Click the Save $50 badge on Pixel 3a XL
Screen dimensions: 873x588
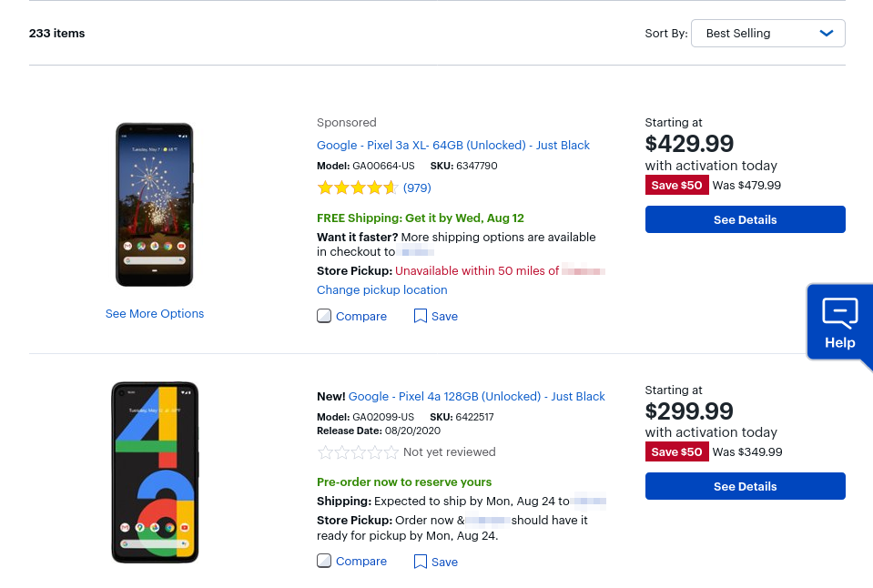click(x=676, y=185)
